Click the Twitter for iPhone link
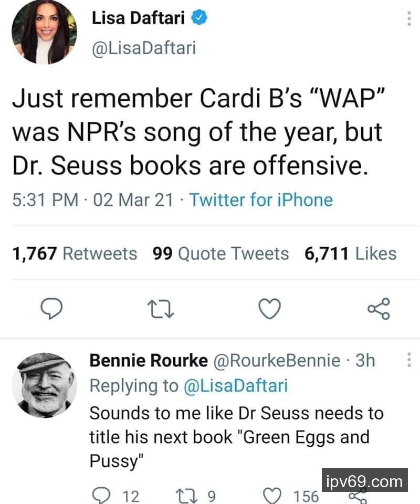420x504 pixels. click(260, 200)
